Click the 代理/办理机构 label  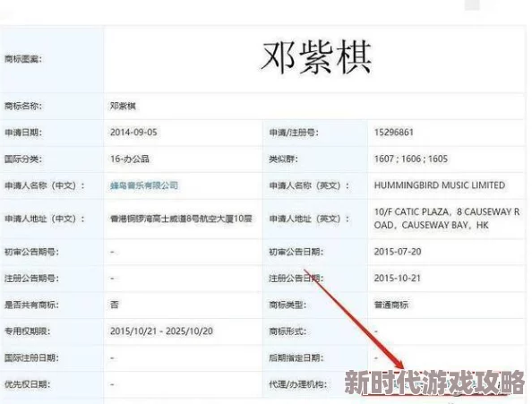point(298,384)
